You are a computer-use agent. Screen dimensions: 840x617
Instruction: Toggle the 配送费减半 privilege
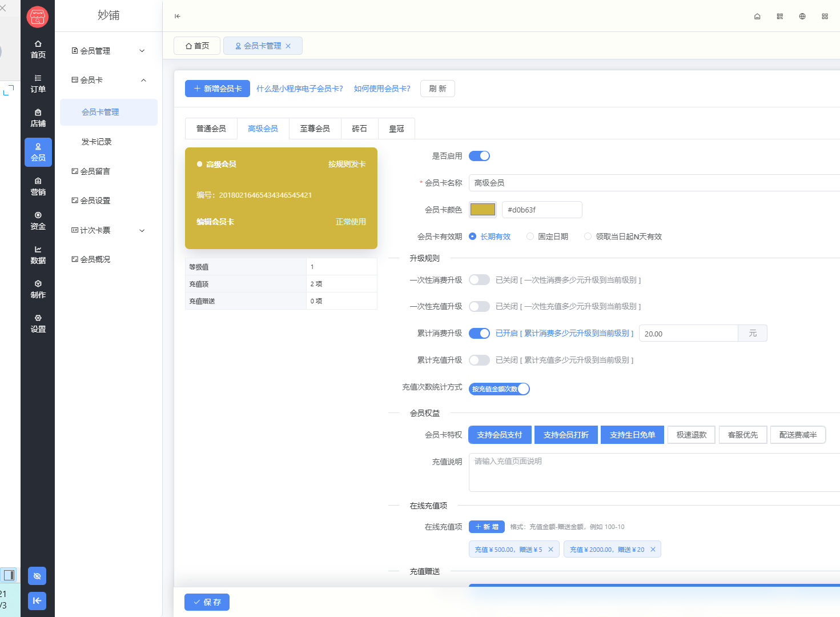[x=798, y=435]
